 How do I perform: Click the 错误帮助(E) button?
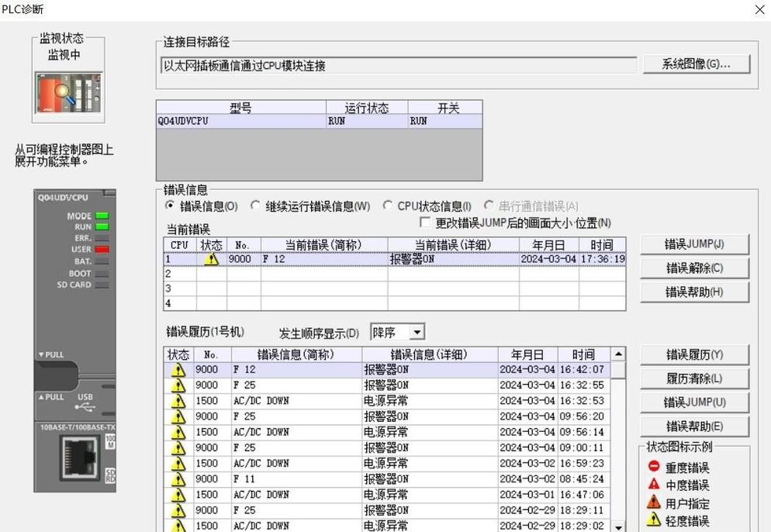pyautogui.click(x=694, y=427)
